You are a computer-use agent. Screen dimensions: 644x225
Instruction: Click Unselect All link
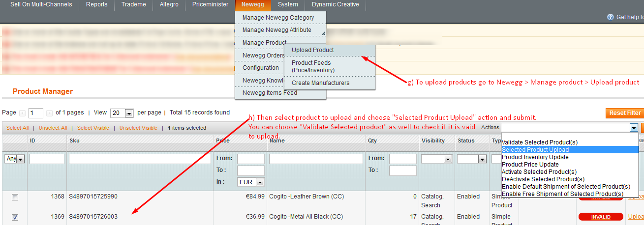click(x=53, y=128)
